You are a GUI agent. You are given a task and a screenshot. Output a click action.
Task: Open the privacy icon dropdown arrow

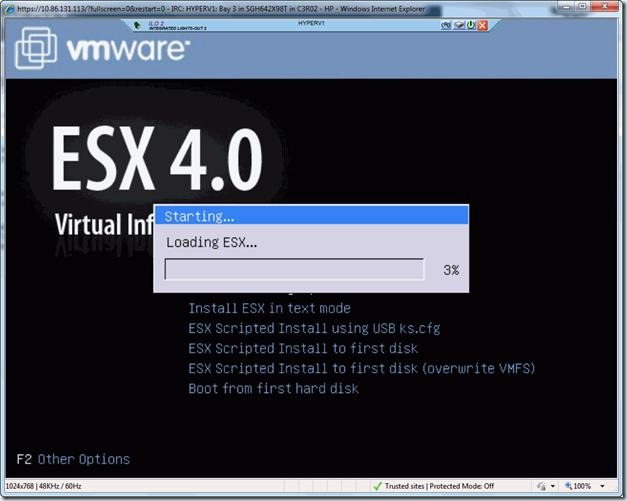pyautogui.click(x=553, y=486)
